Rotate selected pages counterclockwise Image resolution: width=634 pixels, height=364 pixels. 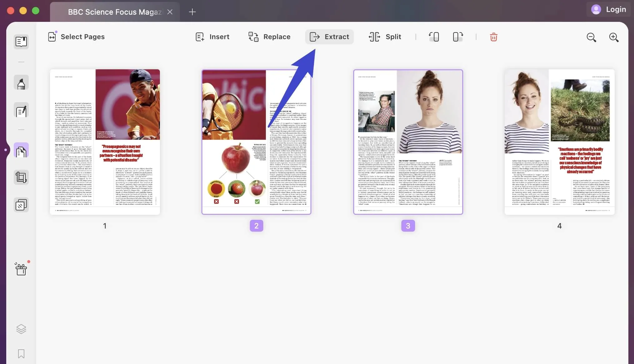coord(434,37)
